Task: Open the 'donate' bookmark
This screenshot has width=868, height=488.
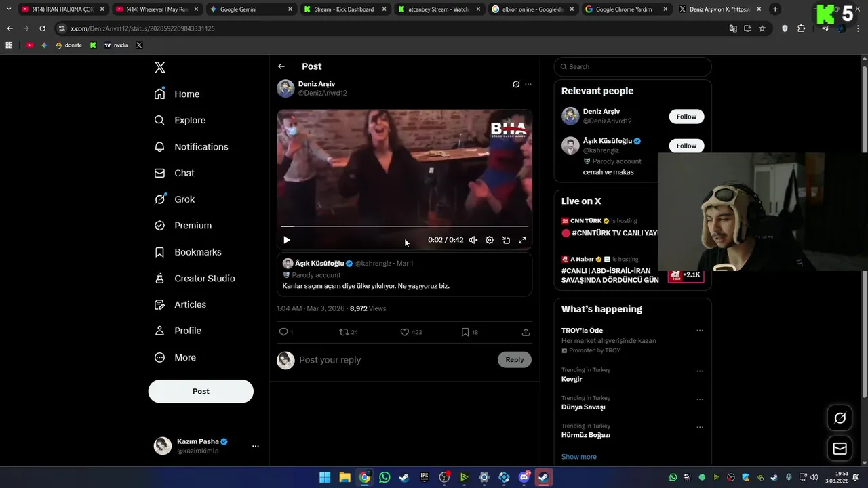Action: 68,45
